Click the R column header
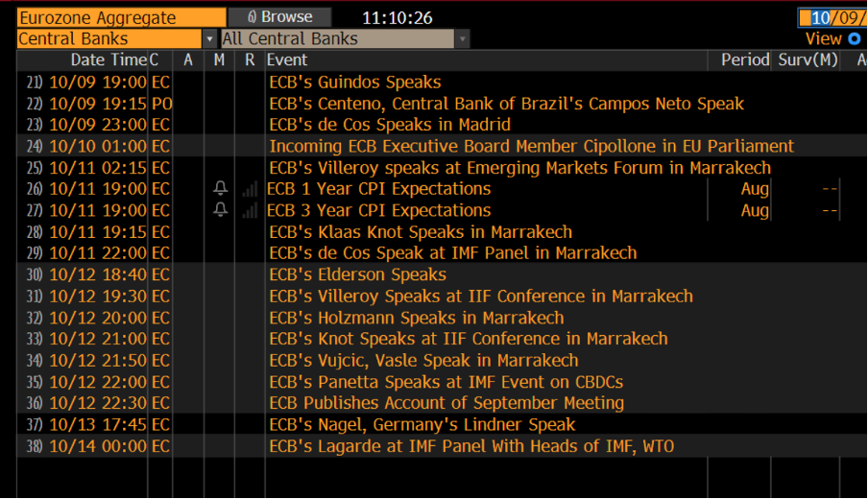The width and height of the screenshot is (868, 499). 250,59
